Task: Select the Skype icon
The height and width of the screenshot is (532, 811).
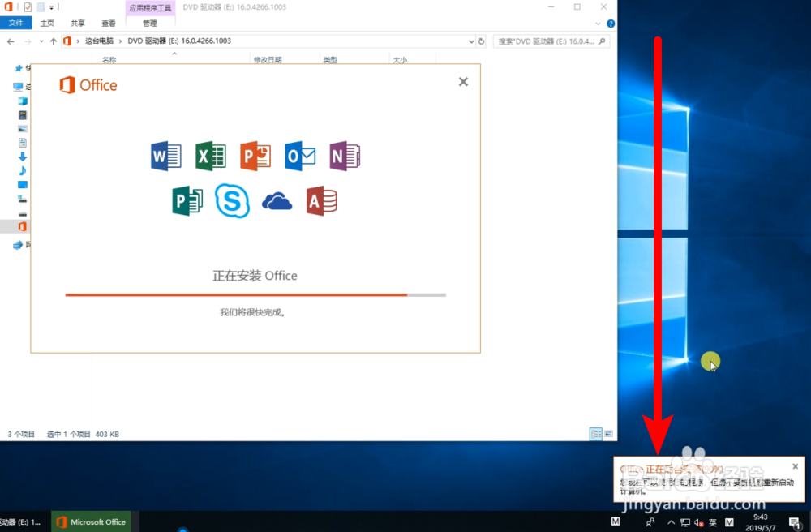Action: pos(232,200)
